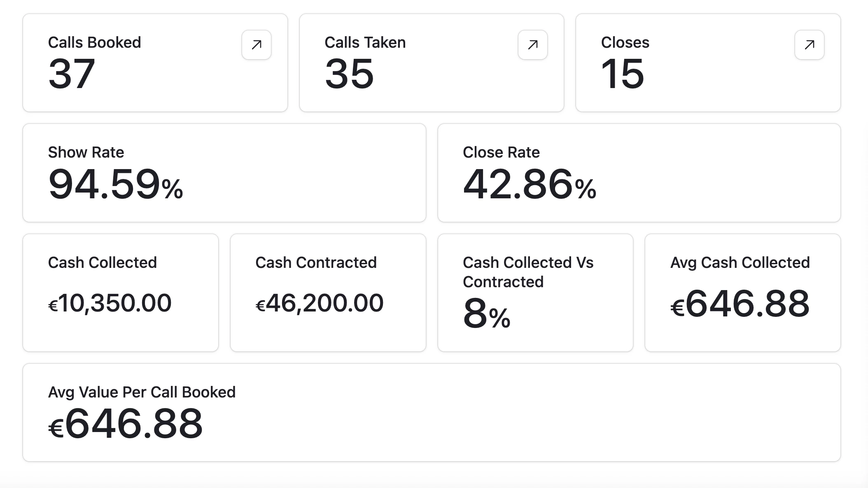
Task: Click the Cash Collected label
Action: [x=102, y=263]
